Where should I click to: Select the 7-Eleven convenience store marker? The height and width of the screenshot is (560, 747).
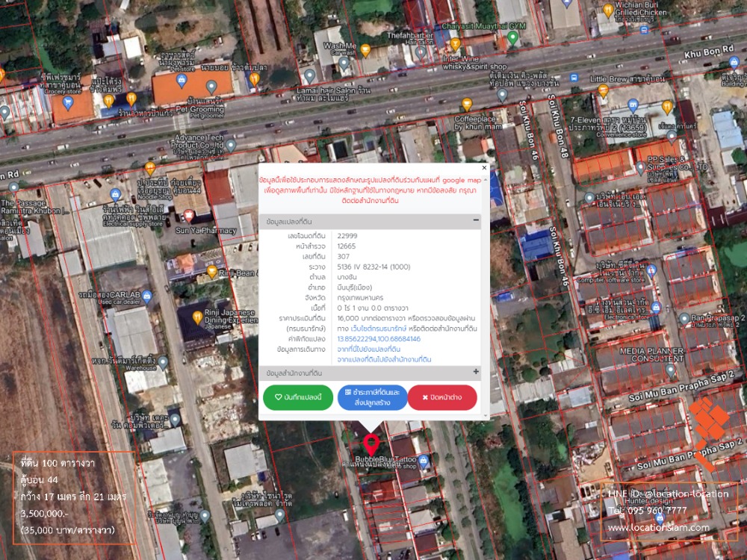tap(633, 106)
